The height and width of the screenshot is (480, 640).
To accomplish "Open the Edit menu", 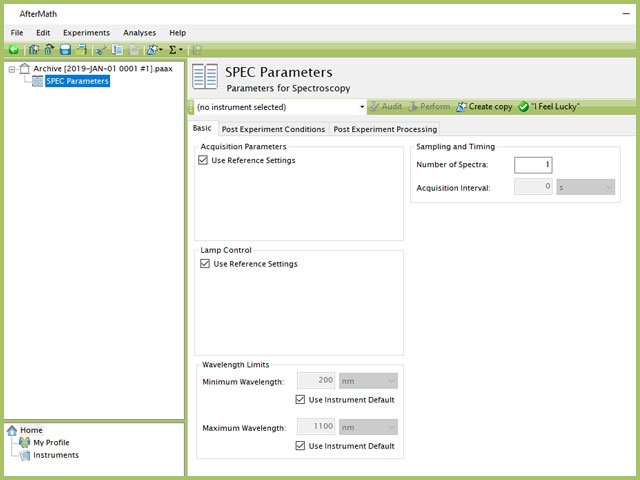I will (43, 33).
